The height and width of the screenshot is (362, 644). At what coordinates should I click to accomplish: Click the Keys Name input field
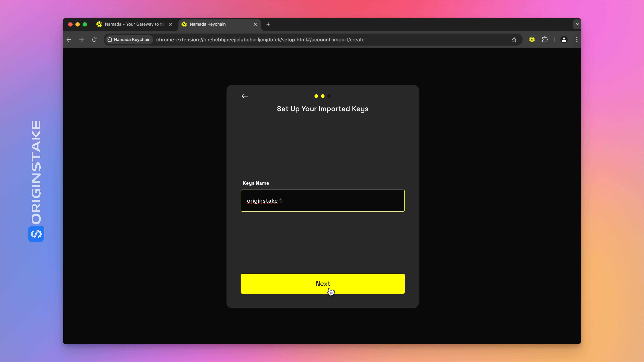323,201
